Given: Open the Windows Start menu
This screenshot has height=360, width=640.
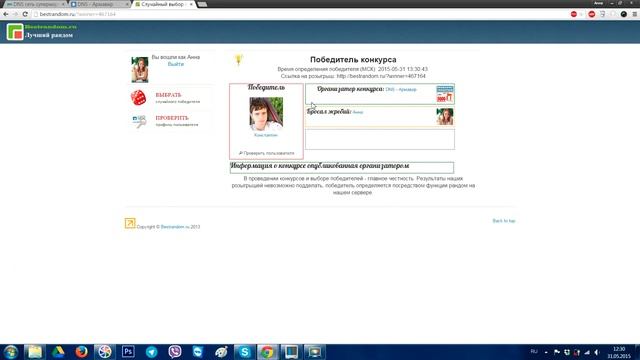Looking at the screenshot, I should 11,352.
